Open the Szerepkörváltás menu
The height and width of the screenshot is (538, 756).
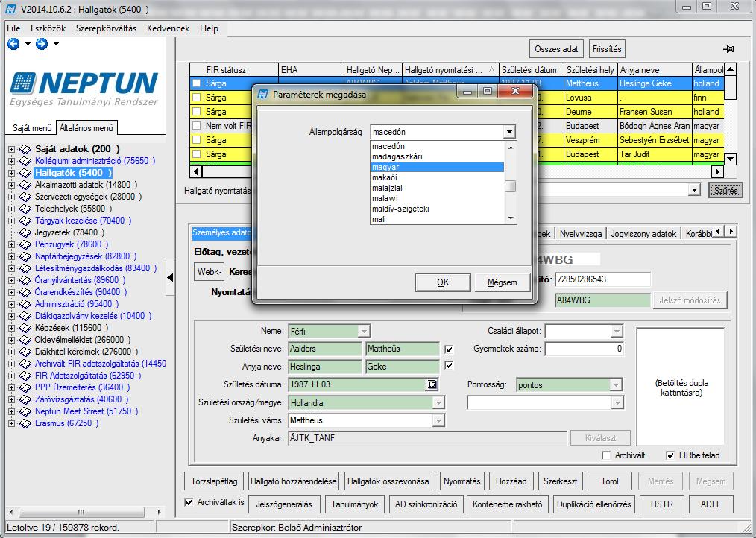point(106,28)
